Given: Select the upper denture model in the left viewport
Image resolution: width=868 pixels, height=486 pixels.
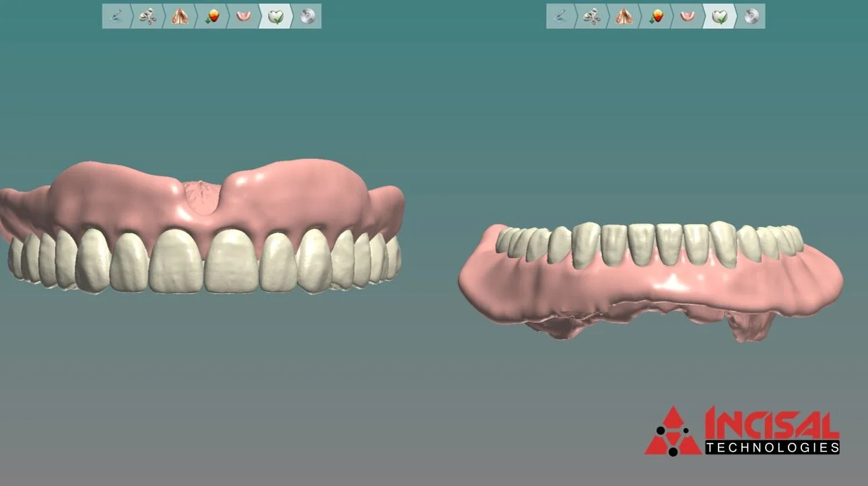Looking at the screenshot, I should (202, 229).
